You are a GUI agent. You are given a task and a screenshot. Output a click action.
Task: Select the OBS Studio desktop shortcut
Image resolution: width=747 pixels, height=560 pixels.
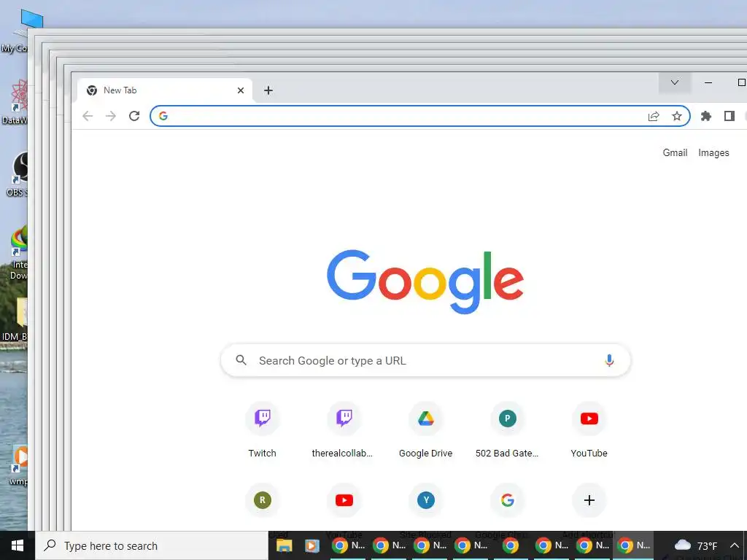tap(17, 174)
